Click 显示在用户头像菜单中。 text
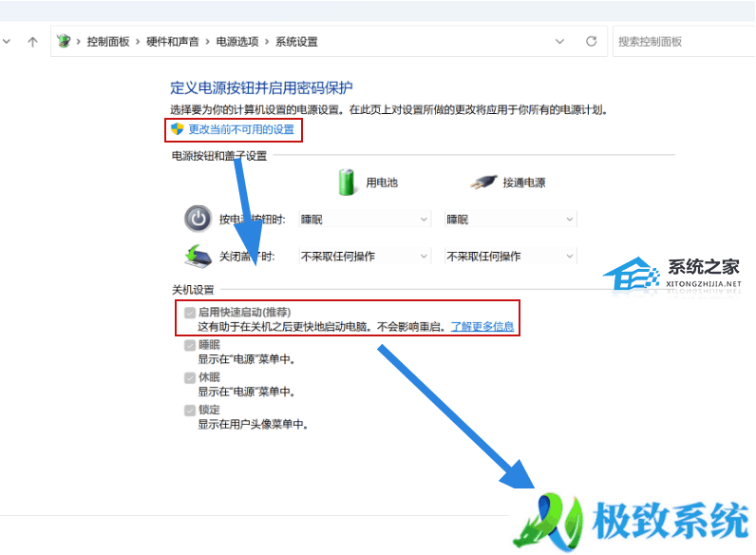756x555 pixels. [254, 424]
